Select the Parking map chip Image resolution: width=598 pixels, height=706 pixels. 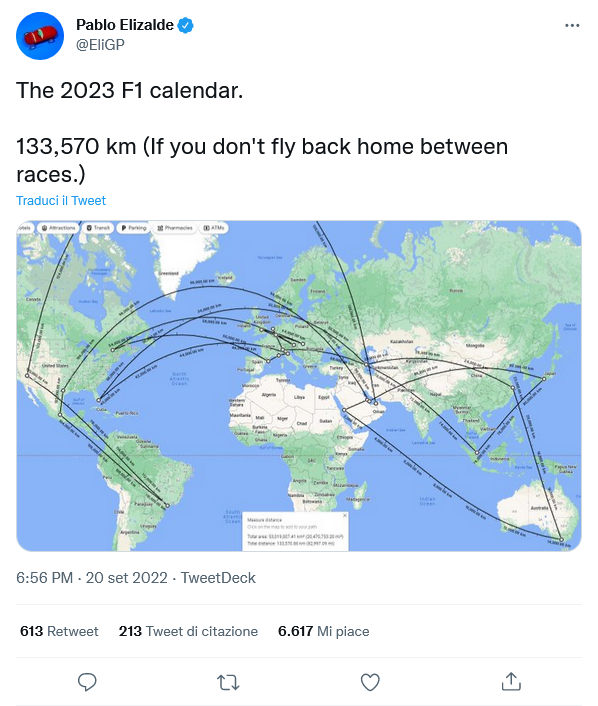[134, 228]
